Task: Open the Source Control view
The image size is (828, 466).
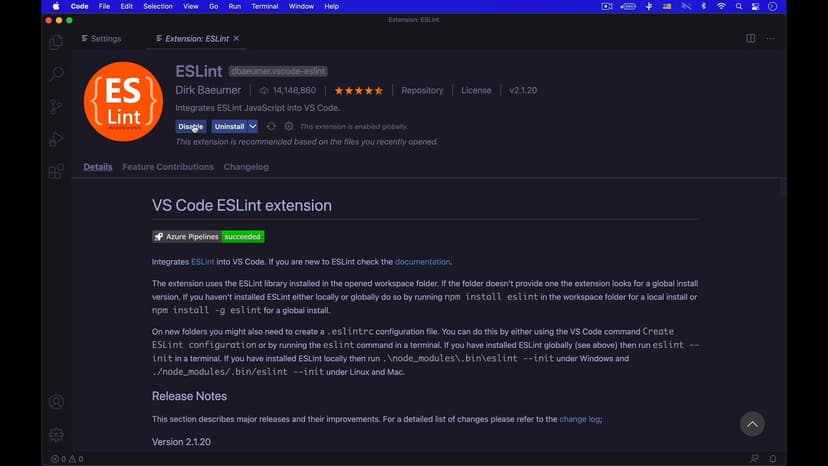Action: 56,107
